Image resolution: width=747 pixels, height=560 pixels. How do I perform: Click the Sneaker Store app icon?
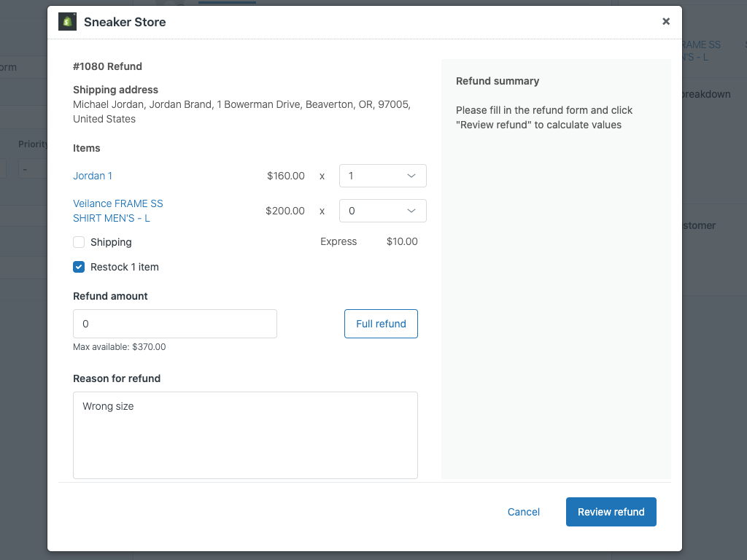(x=67, y=21)
